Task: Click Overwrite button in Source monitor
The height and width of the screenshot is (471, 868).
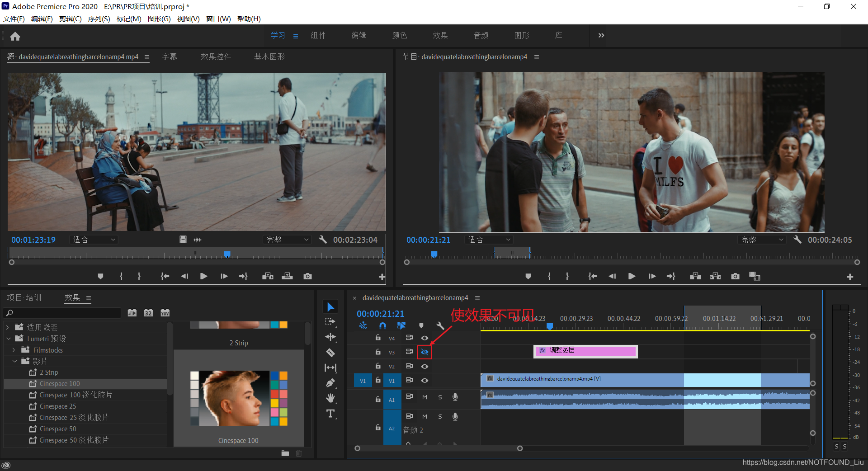Action: coord(287,276)
